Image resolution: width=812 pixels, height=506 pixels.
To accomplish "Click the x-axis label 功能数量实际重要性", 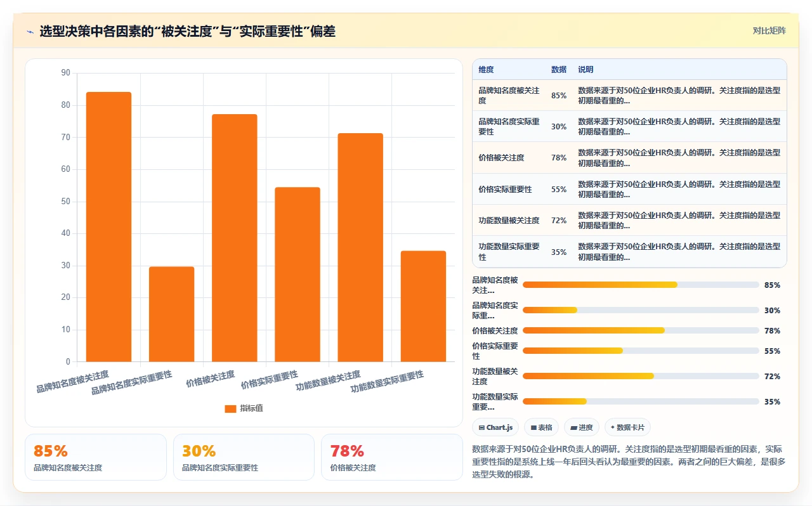I will coord(387,382).
